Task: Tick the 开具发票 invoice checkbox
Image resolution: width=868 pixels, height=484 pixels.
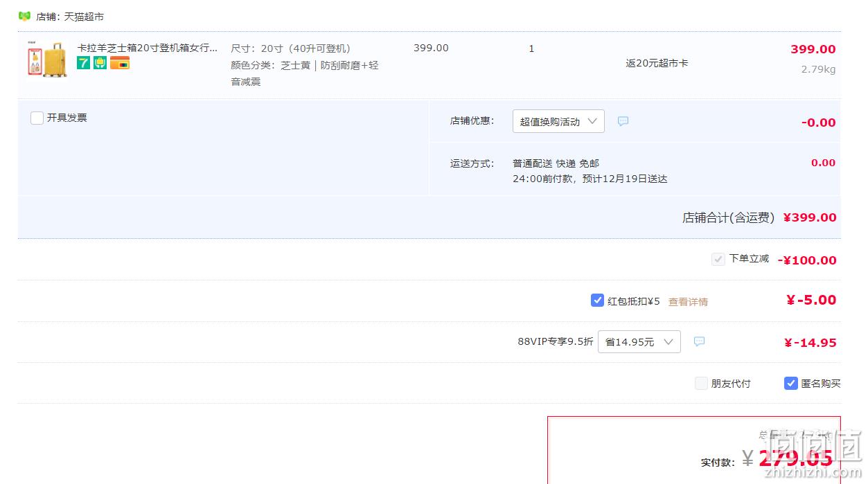Action: point(37,118)
